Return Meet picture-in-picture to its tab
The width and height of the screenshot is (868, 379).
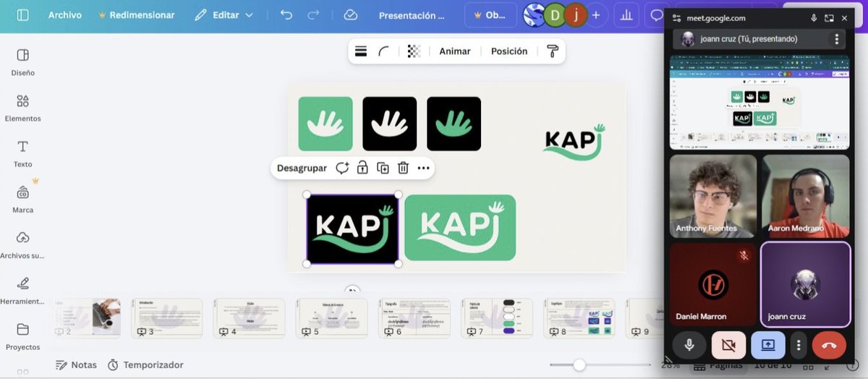click(829, 18)
